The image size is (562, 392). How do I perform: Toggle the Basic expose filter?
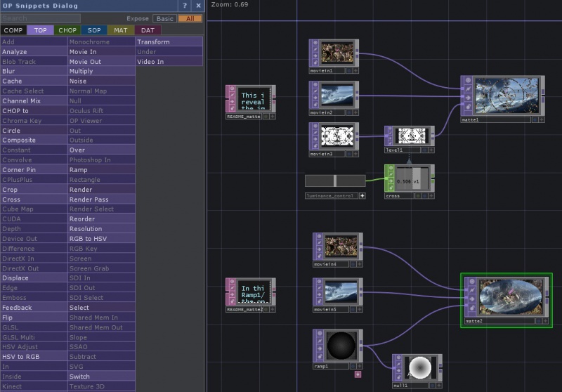click(164, 19)
